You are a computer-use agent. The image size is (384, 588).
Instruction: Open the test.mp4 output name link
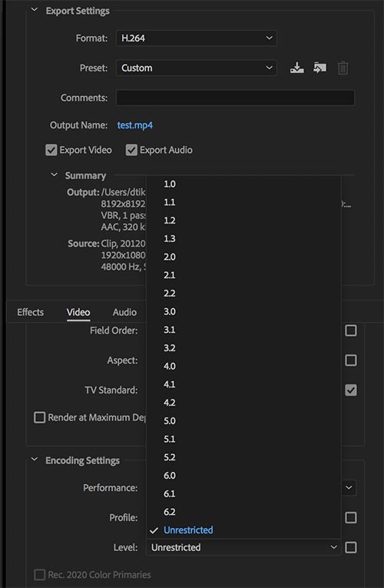135,125
